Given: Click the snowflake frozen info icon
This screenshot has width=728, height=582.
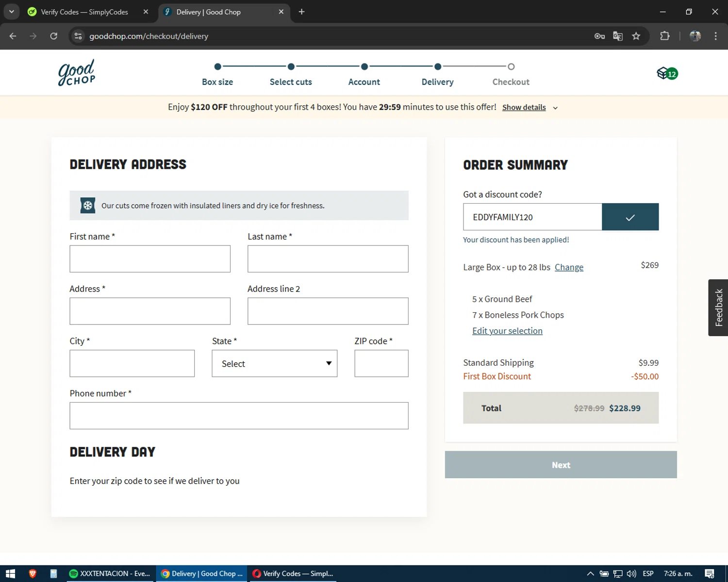Looking at the screenshot, I should click(88, 206).
